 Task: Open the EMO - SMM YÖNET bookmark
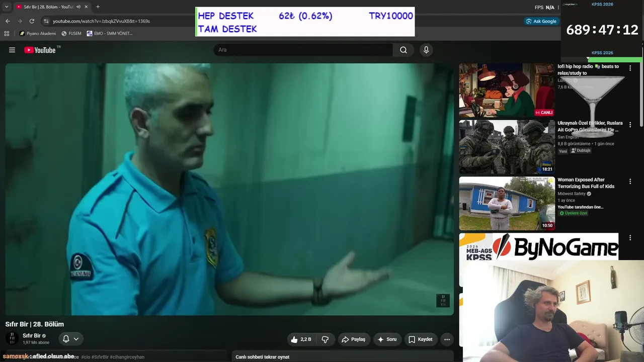(109, 33)
